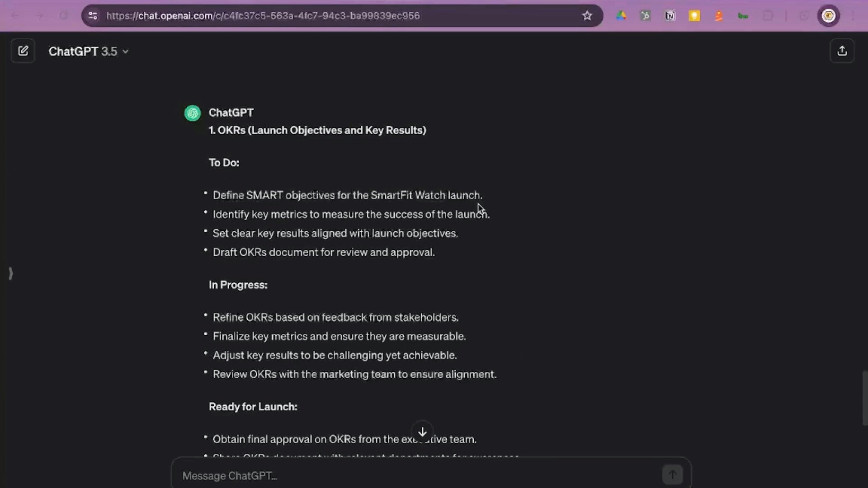Open the browser three-dot menu
Viewport: 868px width, 488px height.
coord(853,16)
